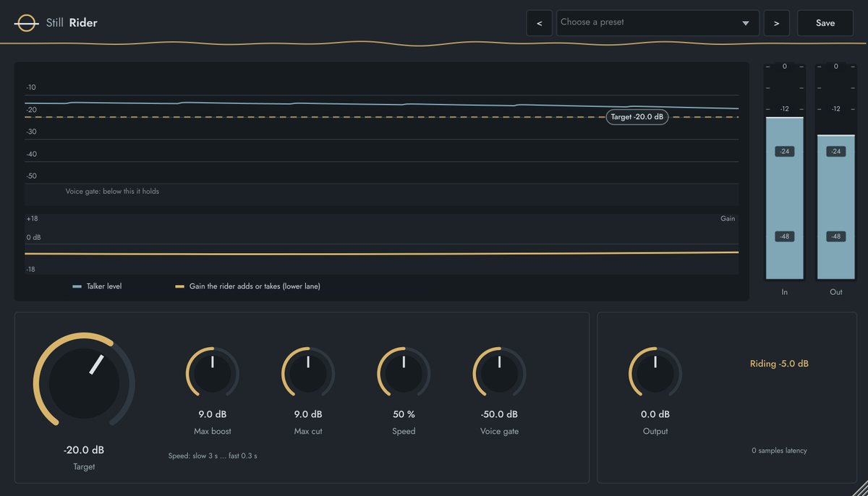Click the Gain lane label
This screenshot has height=496, width=868.
(x=728, y=218)
